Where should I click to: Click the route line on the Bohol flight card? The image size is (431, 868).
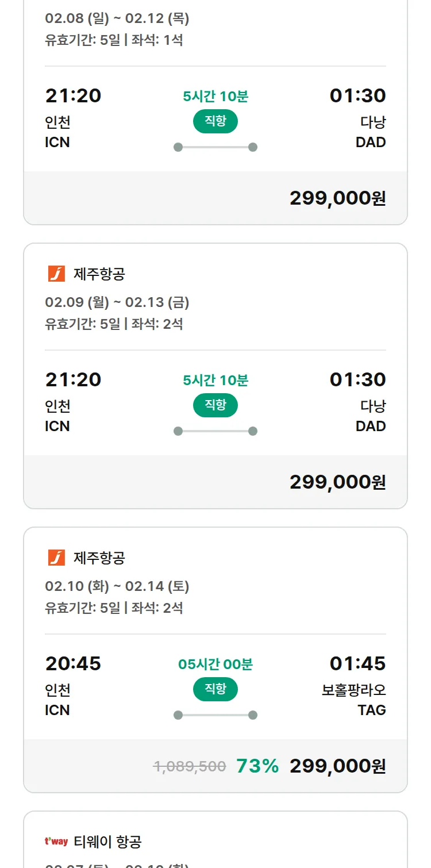pos(215,715)
